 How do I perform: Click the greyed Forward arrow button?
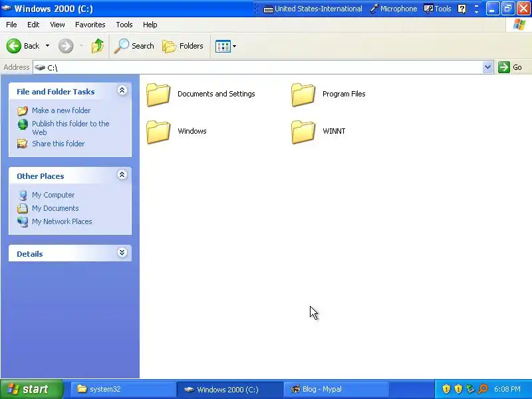point(66,46)
